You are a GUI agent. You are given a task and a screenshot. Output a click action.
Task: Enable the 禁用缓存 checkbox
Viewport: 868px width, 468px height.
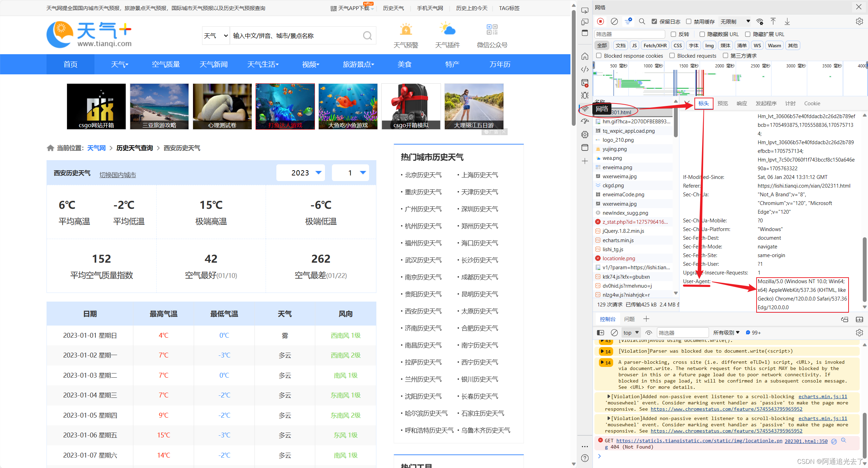coord(688,21)
